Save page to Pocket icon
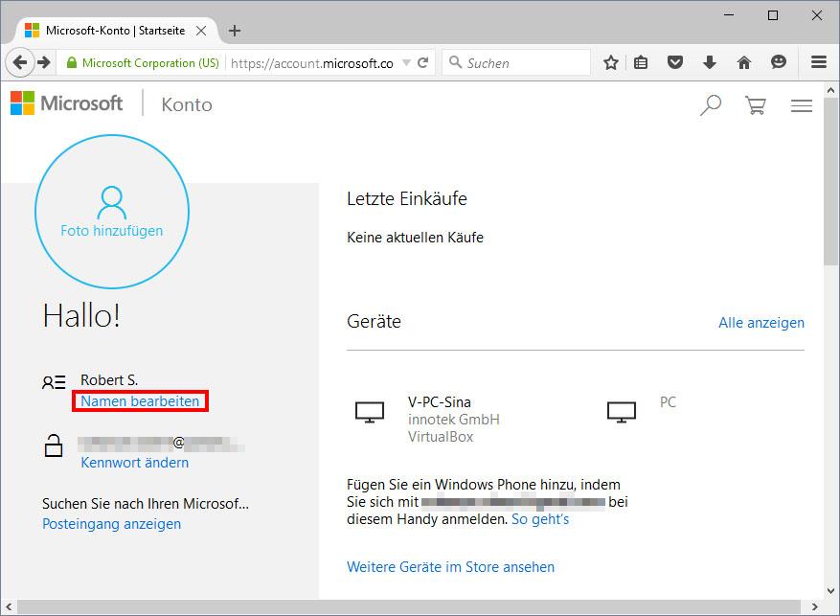 tap(675, 62)
